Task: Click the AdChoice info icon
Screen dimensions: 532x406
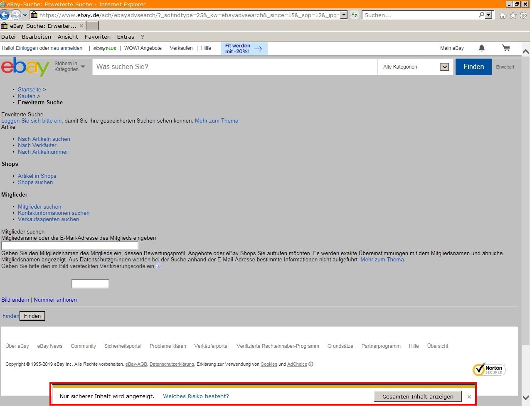Action: pos(311,364)
